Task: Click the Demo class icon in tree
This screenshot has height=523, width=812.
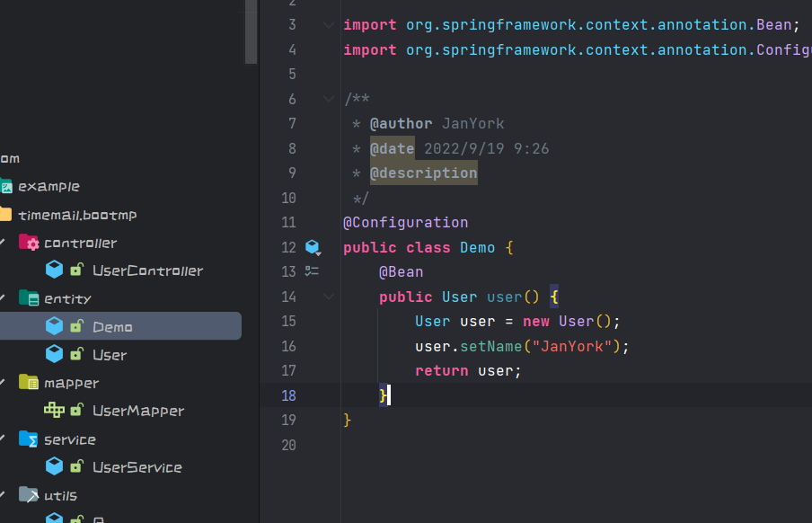Action: point(55,326)
